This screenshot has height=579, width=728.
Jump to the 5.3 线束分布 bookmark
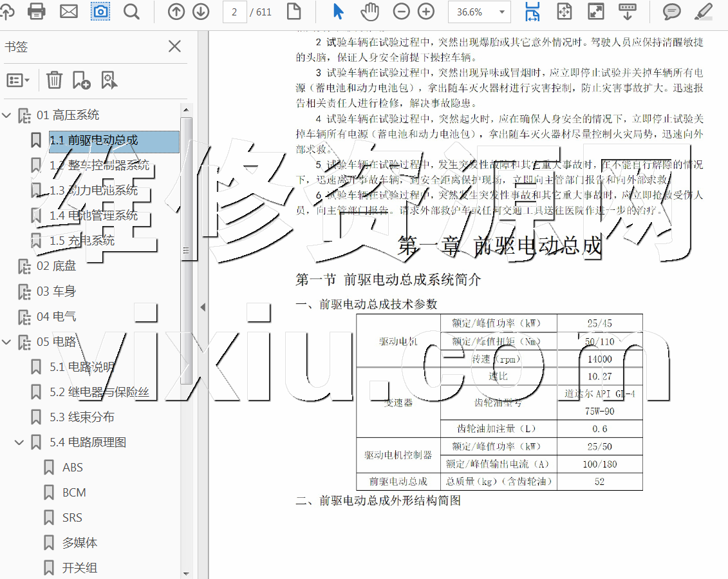[x=82, y=417]
